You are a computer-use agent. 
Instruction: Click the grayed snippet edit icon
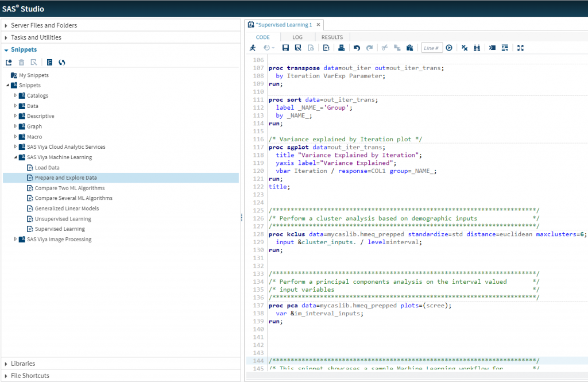34,62
